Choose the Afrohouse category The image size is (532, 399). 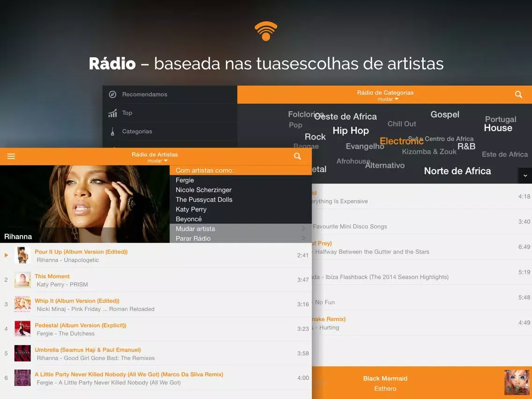click(x=353, y=161)
